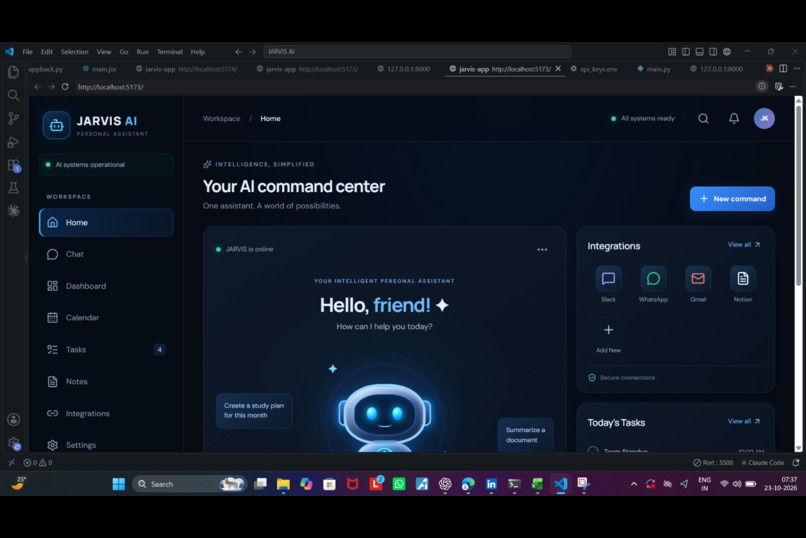Switch to the api_keys.env tab
Image resolution: width=806 pixels, height=538 pixels.
pyautogui.click(x=594, y=69)
